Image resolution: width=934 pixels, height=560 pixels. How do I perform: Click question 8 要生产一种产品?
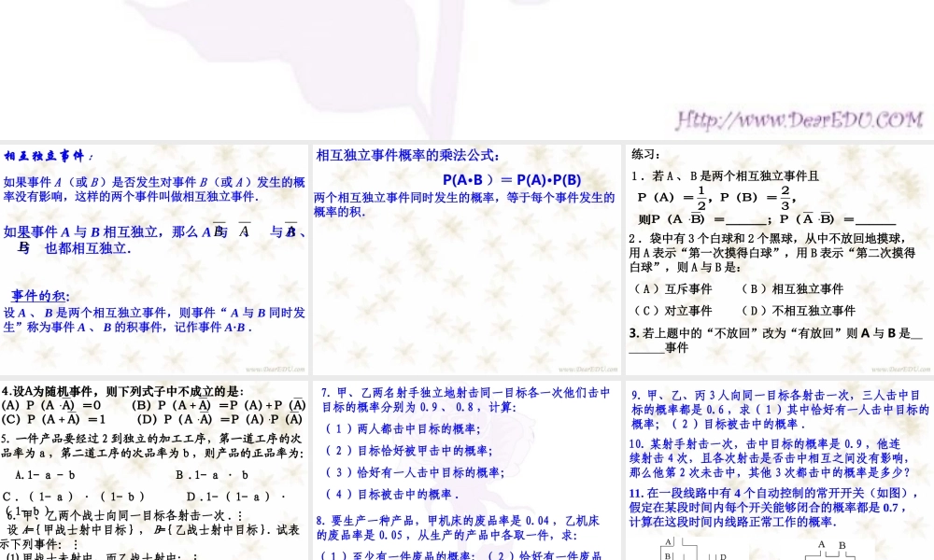(458, 528)
